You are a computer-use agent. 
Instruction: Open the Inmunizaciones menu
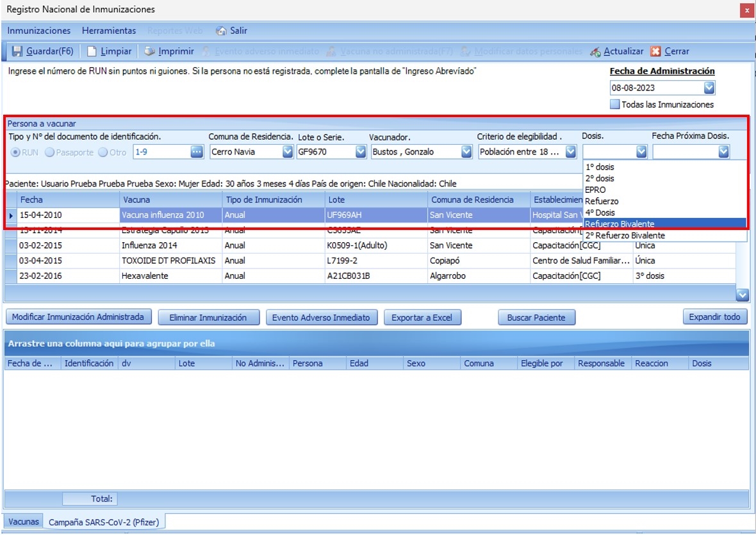coord(38,31)
